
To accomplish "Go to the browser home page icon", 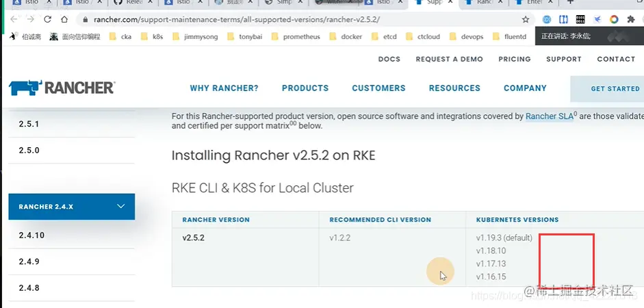I will (64, 19).
